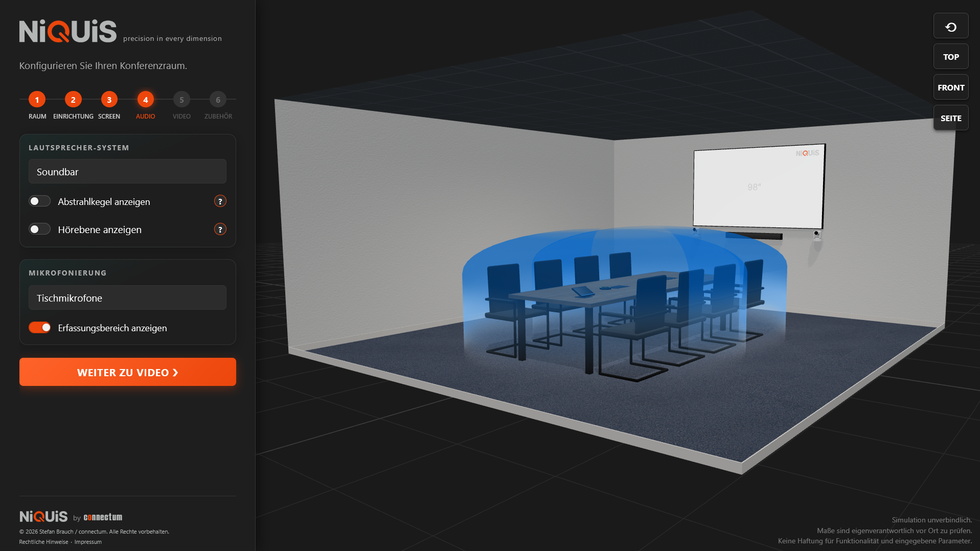
Task: Switch to FRONT camera view
Action: point(951,87)
